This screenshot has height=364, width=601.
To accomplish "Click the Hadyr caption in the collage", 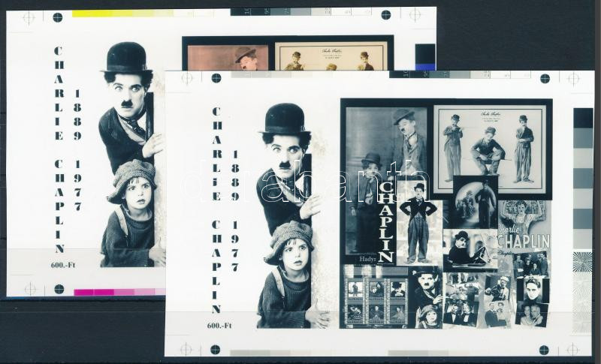I will (x=368, y=259).
